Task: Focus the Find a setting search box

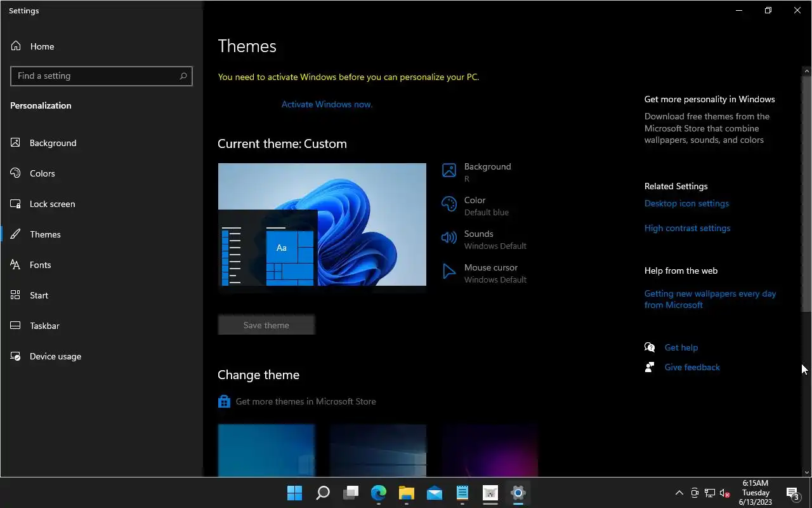Action: point(101,76)
